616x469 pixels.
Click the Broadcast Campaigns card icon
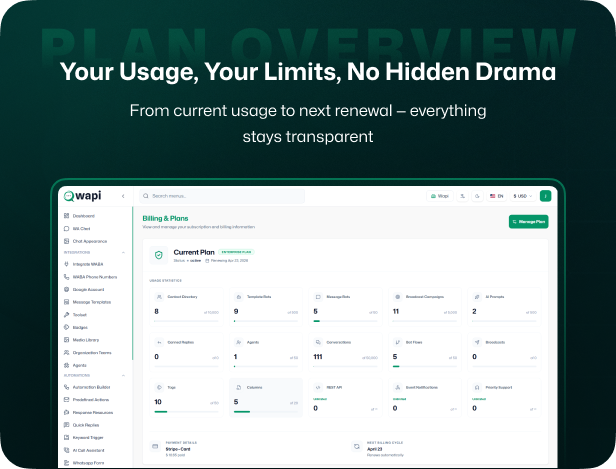(x=398, y=297)
